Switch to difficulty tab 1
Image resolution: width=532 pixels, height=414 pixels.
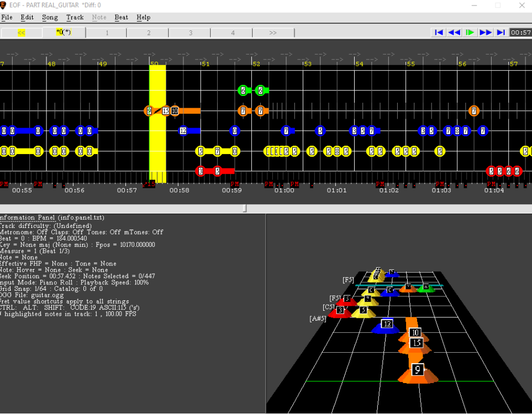[x=107, y=33]
